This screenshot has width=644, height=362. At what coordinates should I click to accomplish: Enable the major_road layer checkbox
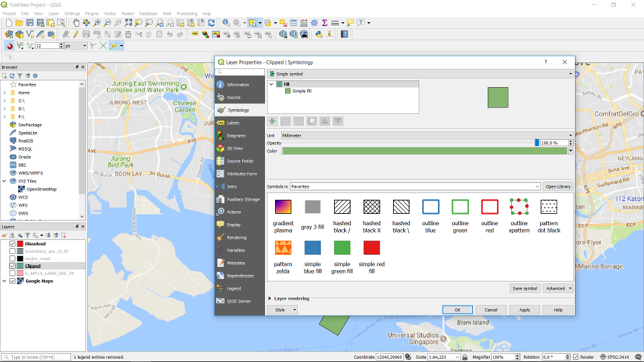click(12, 258)
